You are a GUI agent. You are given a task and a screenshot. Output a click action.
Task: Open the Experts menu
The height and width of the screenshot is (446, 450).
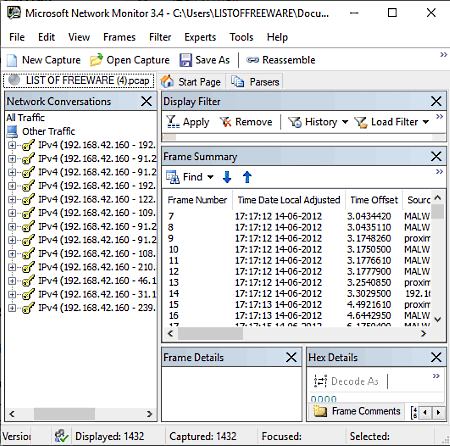click(200, 37)
